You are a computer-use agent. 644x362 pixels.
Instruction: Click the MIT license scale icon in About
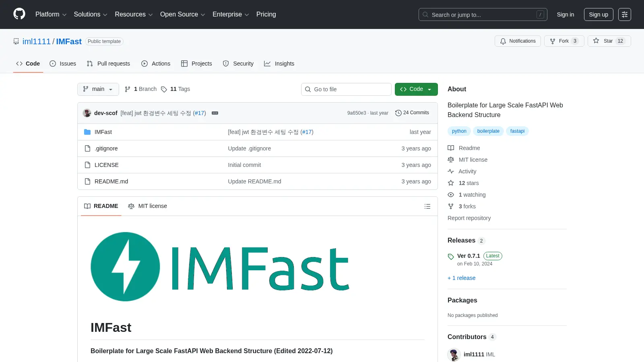pos(451,160)
